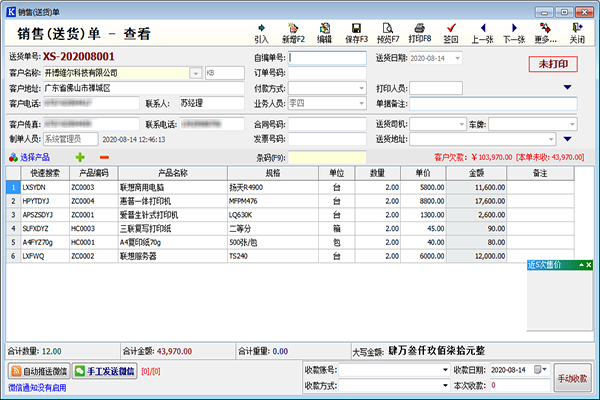Click the 条码(F9) barcode field
Image resolution: width=600 pixels, height=400 pixels.
point(327,157)
